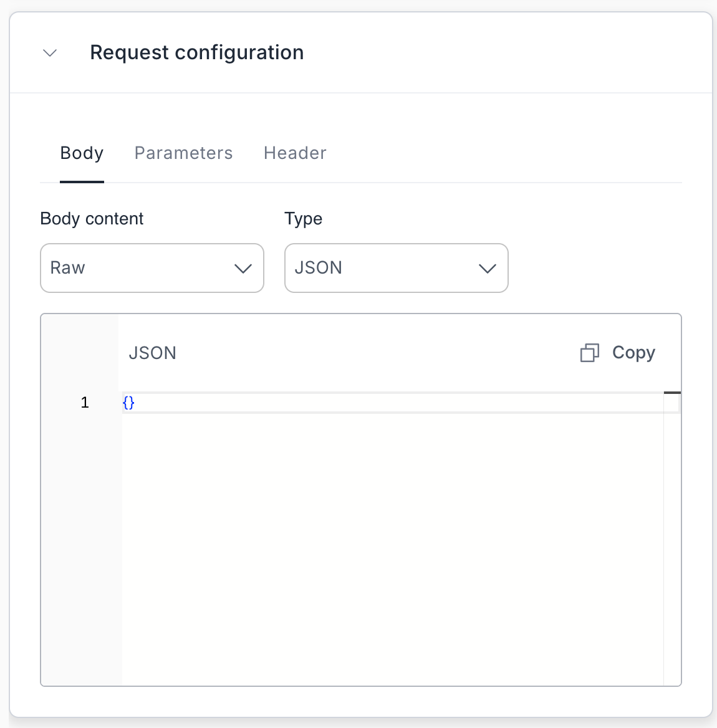Click the chevron arrow in Type dropdown

click(487, 269)
